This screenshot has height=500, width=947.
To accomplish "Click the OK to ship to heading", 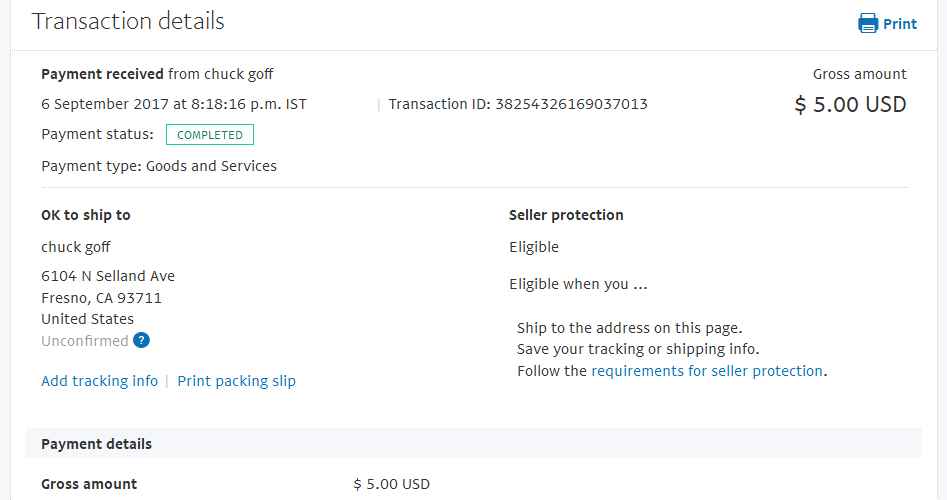I will (x=86, y=215).
